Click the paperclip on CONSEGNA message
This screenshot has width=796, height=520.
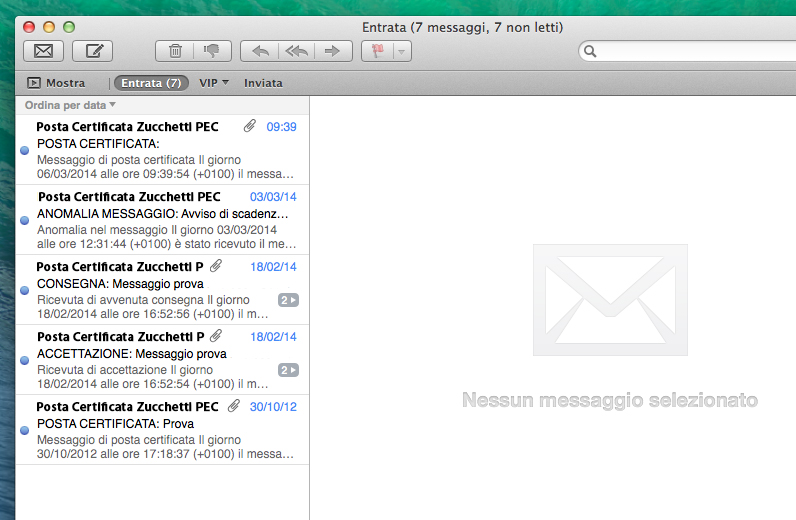pyautogui.click(x=216, y=266)
